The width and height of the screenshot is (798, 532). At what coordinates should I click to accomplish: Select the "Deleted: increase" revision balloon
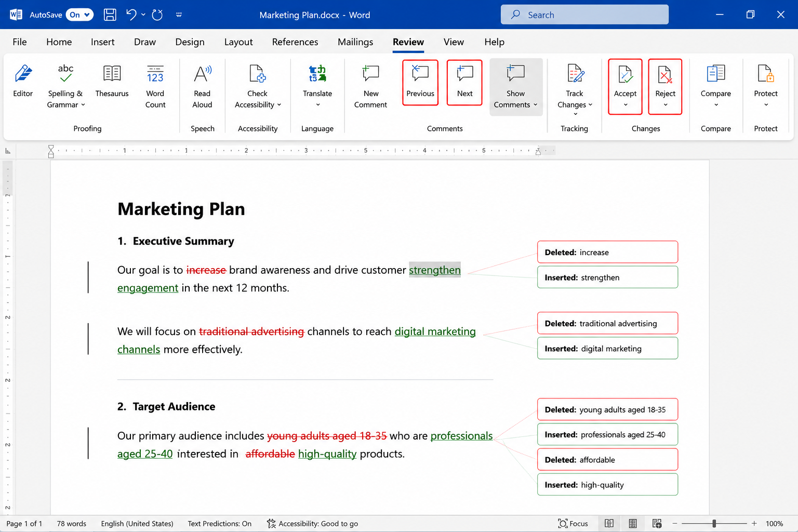pos(607,252)
